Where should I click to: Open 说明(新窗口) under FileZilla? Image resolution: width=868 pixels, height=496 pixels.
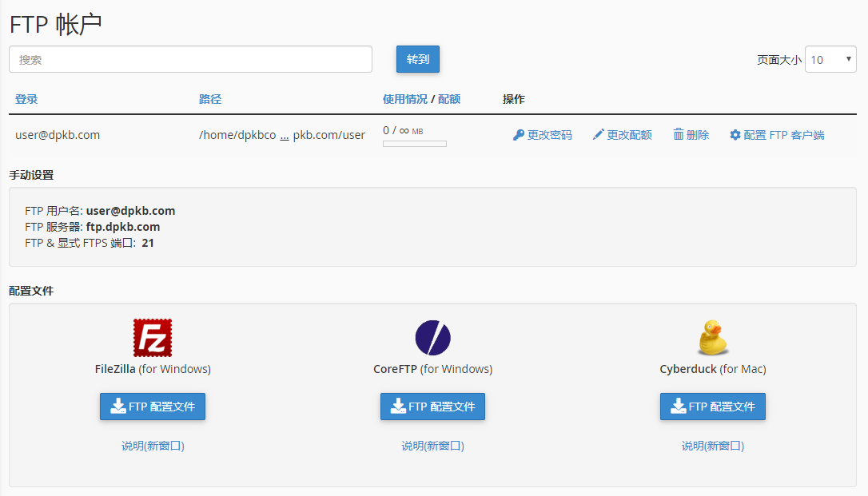click(x=153, y=445)
